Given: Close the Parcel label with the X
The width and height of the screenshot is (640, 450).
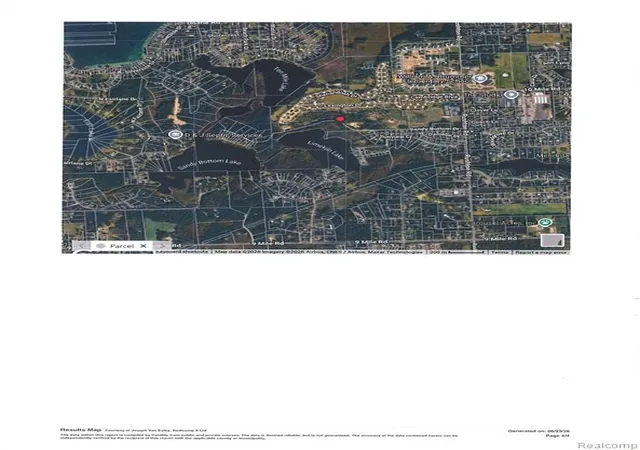Looking at the screenshot, I should [143, 246].
